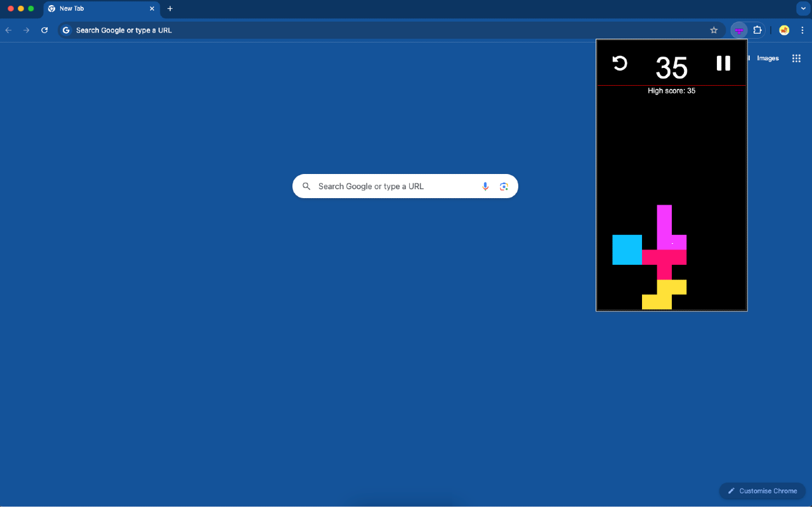Bookmark this page with the star
The image size is (812, 508).
[714, 30]
